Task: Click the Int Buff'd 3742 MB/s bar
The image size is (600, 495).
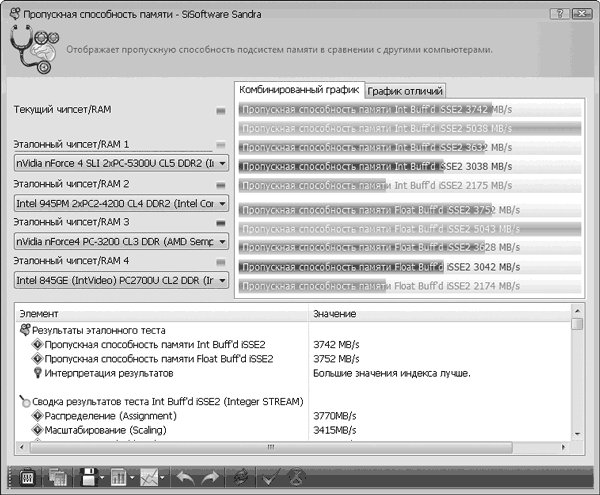Action: [410, 110]
